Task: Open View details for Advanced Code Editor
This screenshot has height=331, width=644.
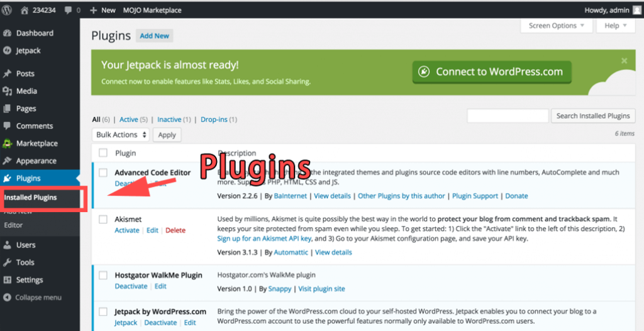Action: pos(332,196)
